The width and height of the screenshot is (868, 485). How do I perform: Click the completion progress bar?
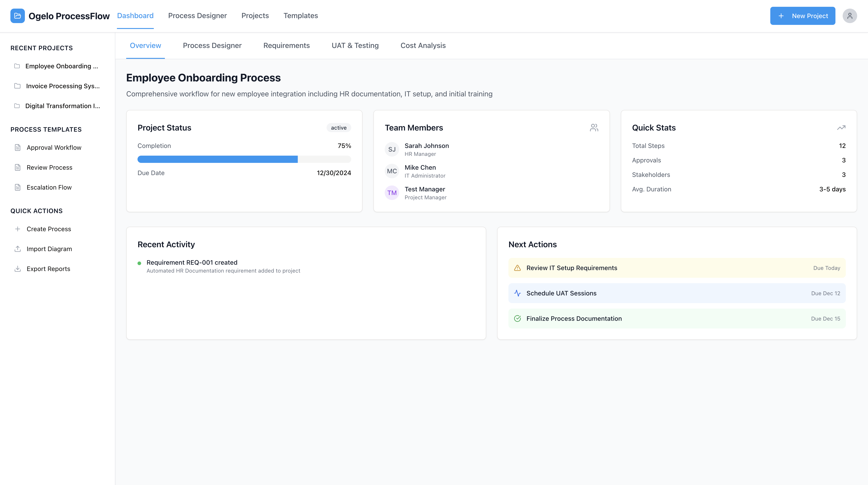(x=244, y=159)
